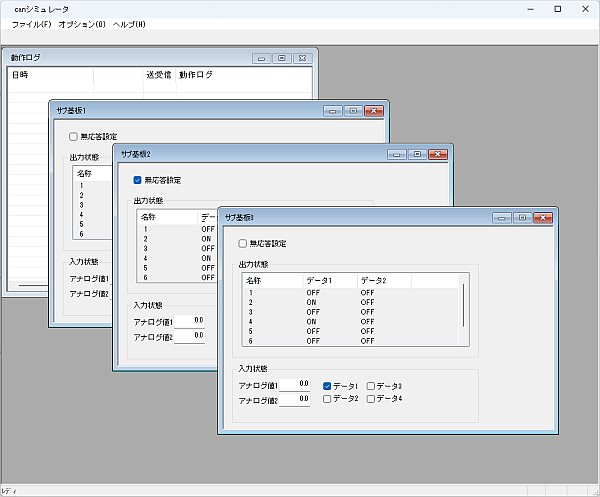This screenshot has width=600, height=497.
Task: Click the output list scrollbar in サブ基板3
Action: [x=463, y=305]
